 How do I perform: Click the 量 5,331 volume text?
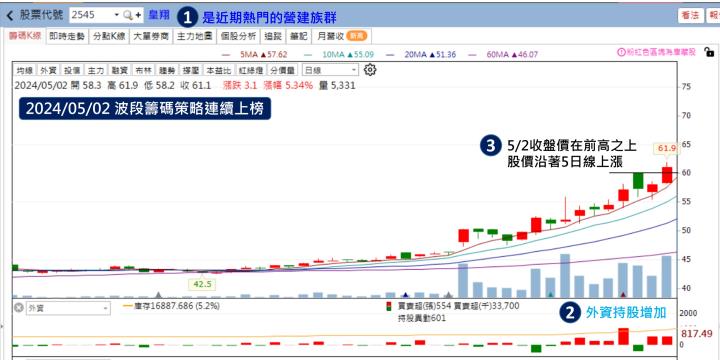[337, 85]
